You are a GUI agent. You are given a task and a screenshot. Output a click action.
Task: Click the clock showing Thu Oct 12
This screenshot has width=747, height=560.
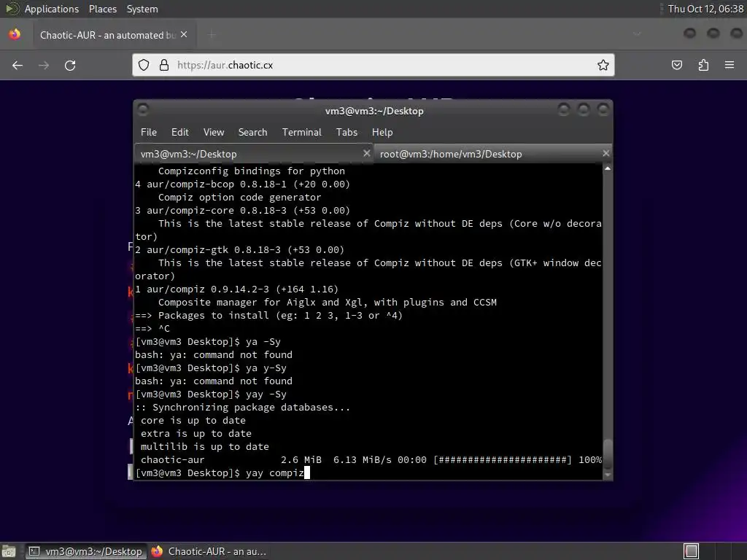coord(705,9)
